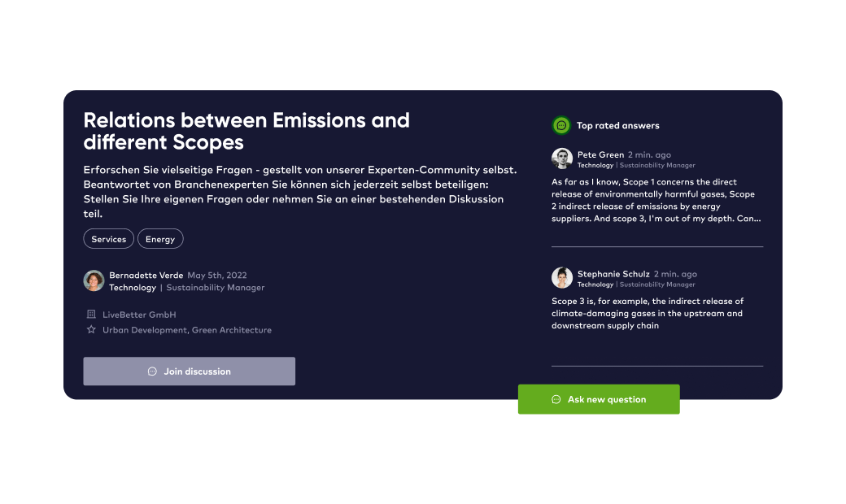This screenshot has height=504, width=846.
Task: Click the Ask new question button
Action: pyautogui.click(x=599, y=399)
